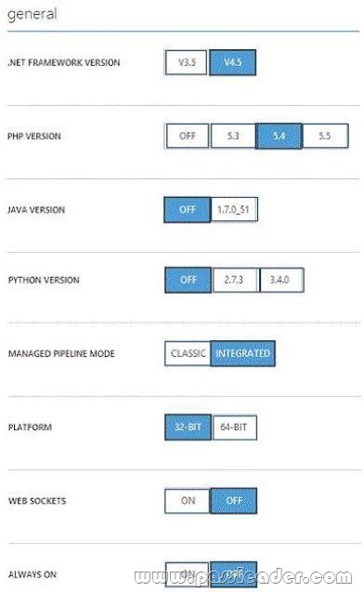Choose PHP version 5.4
Viewport: 364px width, 592px height.
click(x=279, y=136)
